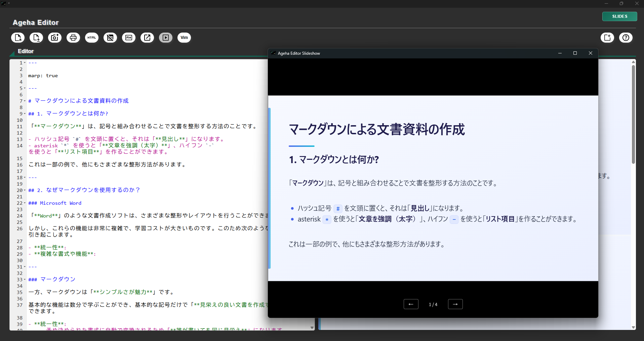Click editor line '### マークダウン'
Image resolution: width=644 pixels, height=341 pixels.
pyautogui.click(x=52, y=280)
